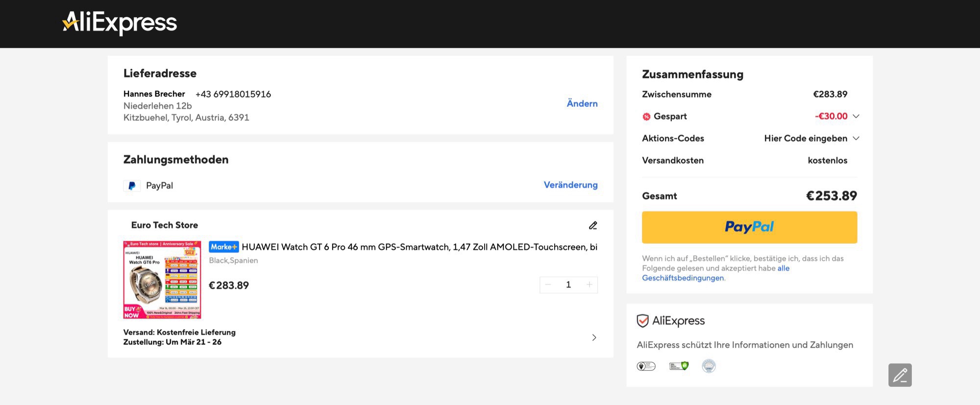Click the HUAWEI Watch product thumbnail

coord(162,280)
